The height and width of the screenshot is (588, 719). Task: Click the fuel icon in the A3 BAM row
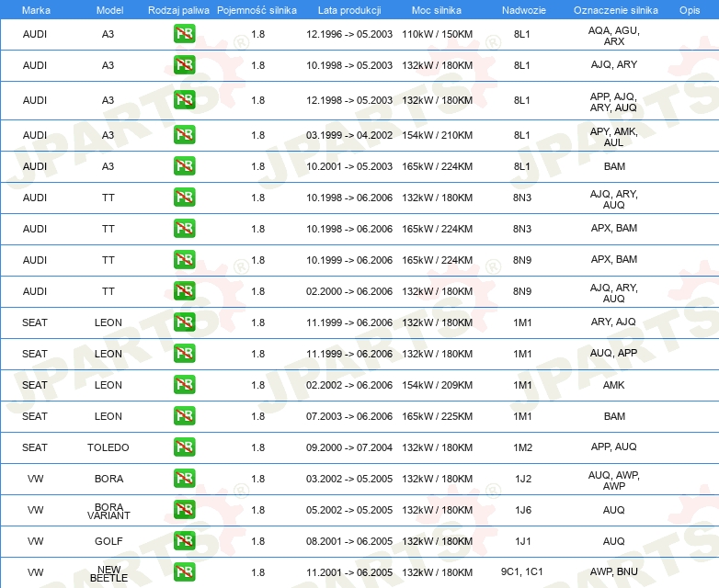184,166
